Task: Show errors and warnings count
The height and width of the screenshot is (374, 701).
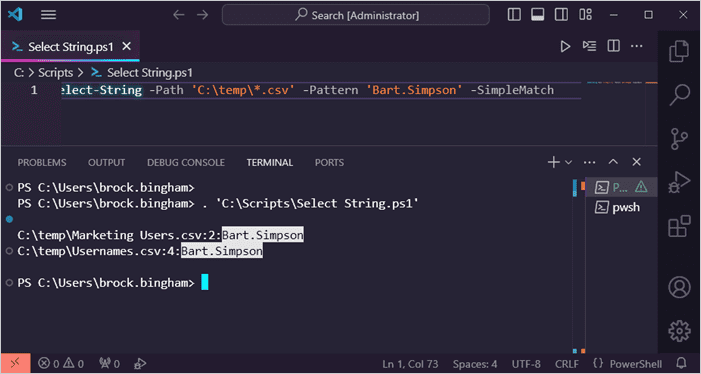Action: 61,364
